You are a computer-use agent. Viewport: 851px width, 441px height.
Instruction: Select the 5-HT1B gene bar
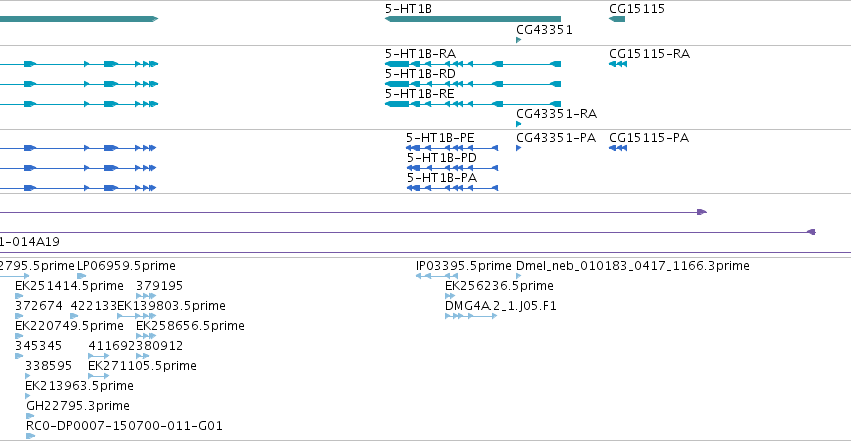(473, 19)
